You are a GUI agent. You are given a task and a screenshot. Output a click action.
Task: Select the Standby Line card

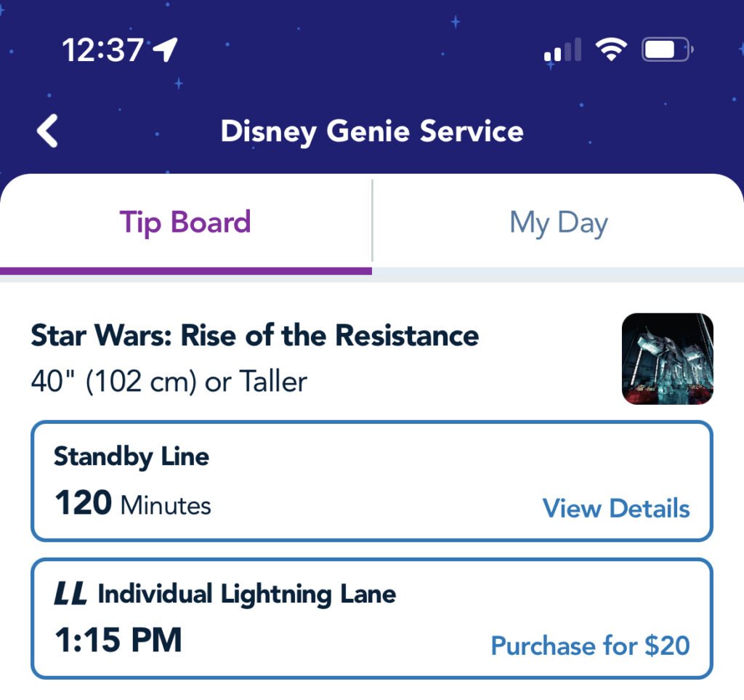(372, 480)
